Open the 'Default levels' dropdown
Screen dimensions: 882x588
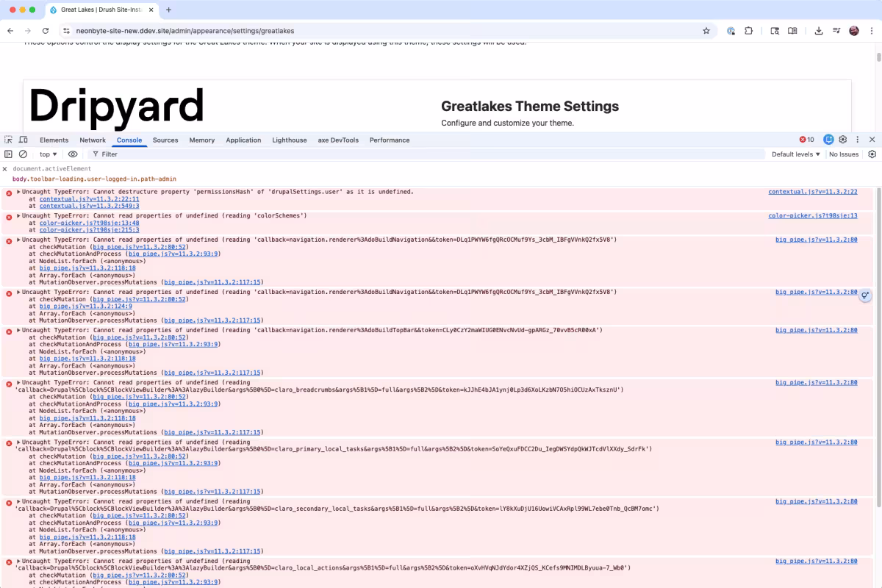795,154
